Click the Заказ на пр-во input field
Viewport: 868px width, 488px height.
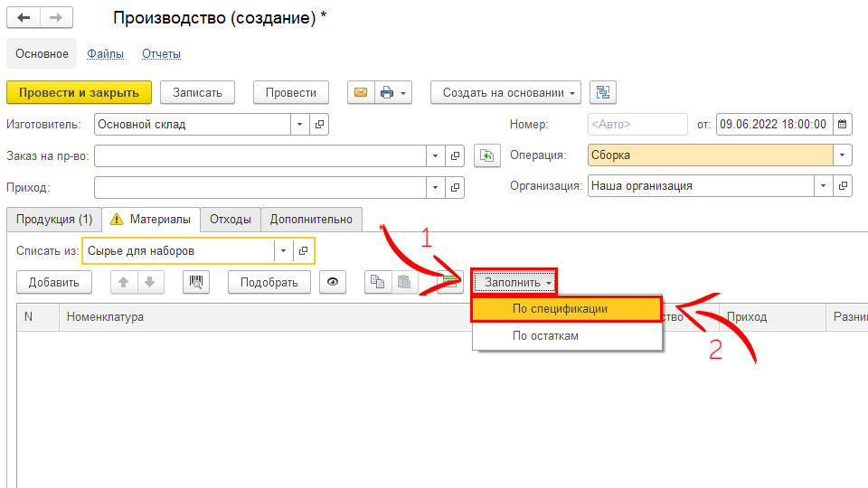pyautogui.click(x=259, y=155)
